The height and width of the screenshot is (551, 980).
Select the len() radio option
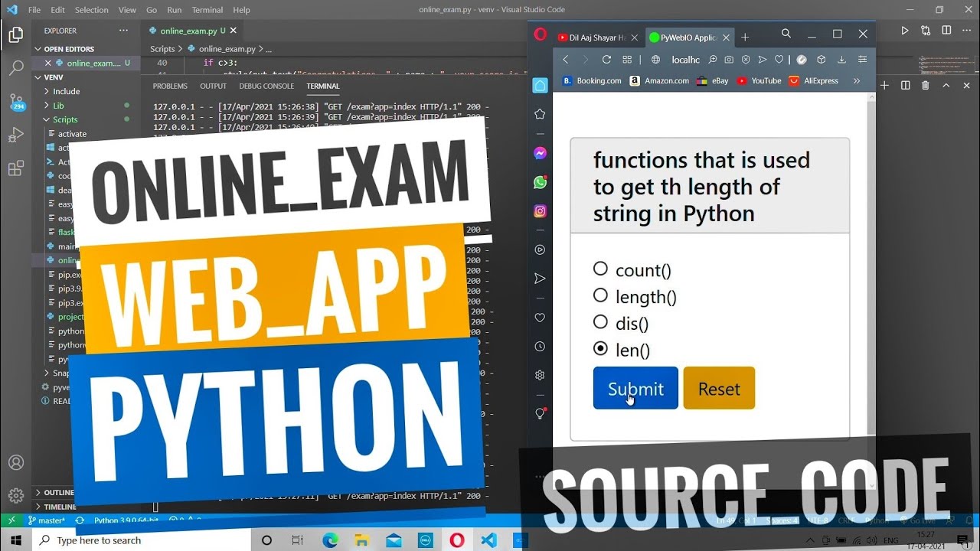[x=600, y=348]
